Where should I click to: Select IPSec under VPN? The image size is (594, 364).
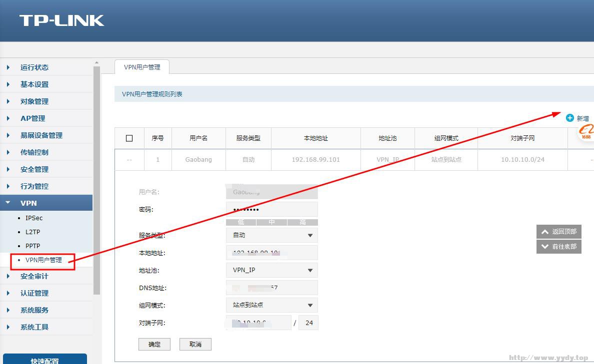(x=33, y=218)
